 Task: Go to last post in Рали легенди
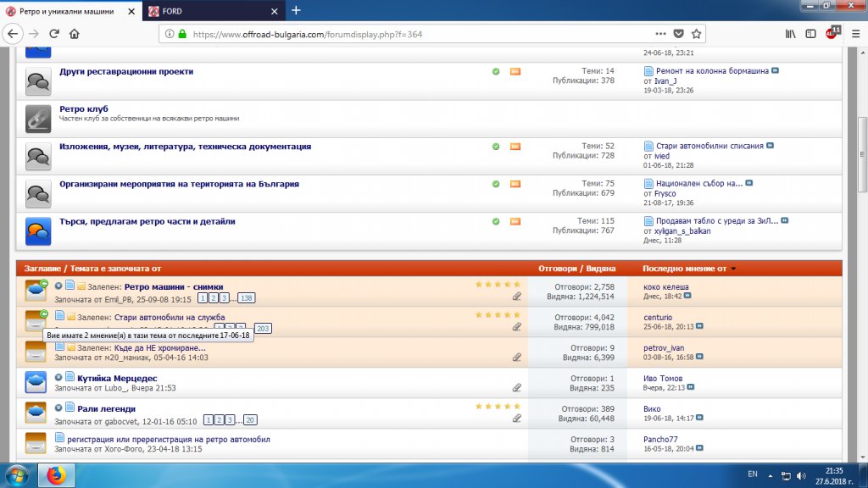693,419
